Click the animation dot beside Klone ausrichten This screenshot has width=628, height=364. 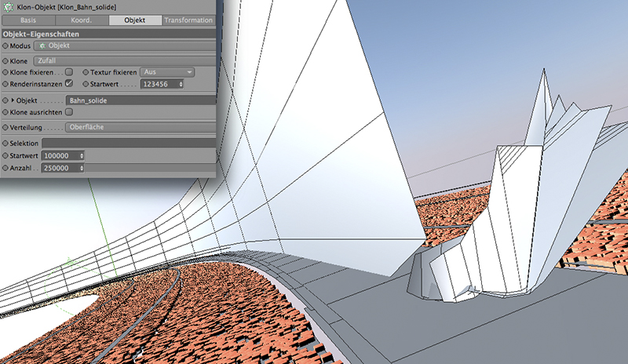point(5,112)
